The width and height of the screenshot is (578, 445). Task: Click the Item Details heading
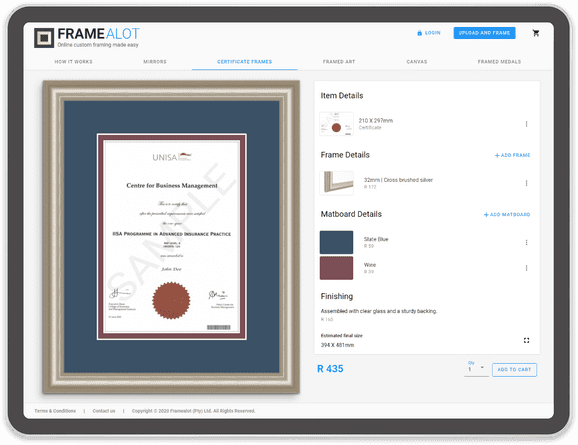[x=342, y=96]
